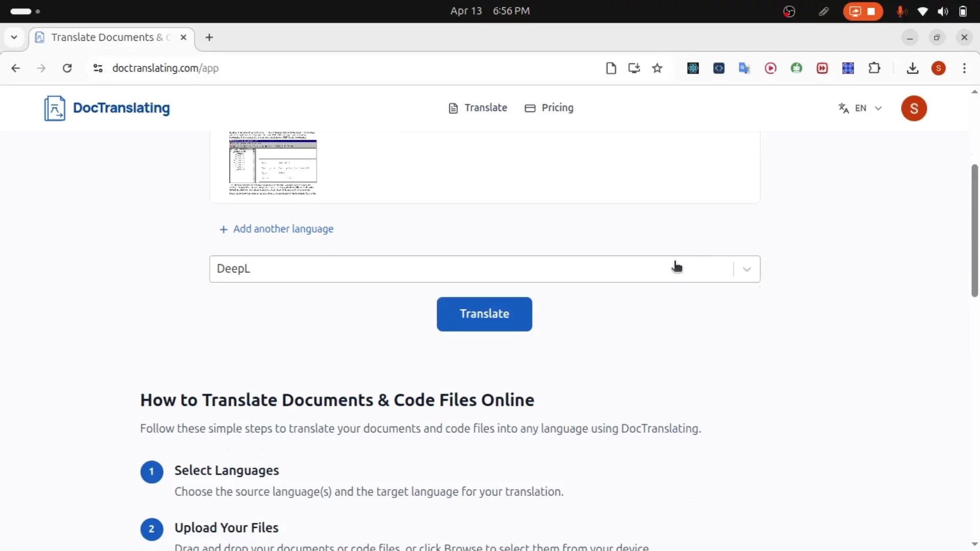This screenshot has height=551, width=980.
Task: Click the Upload Your Files step heading
Action: [227, 528]
